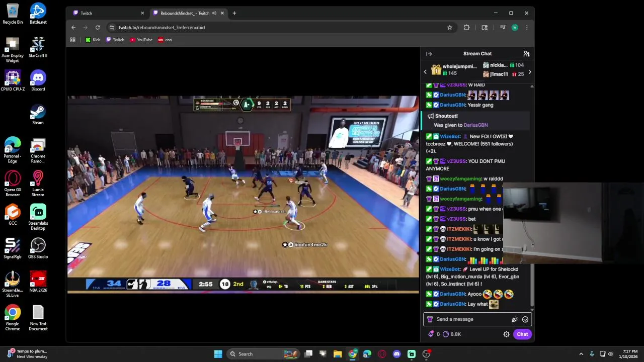Mute the ReboundsMindset_ tab audio

[x=214, y=13]
